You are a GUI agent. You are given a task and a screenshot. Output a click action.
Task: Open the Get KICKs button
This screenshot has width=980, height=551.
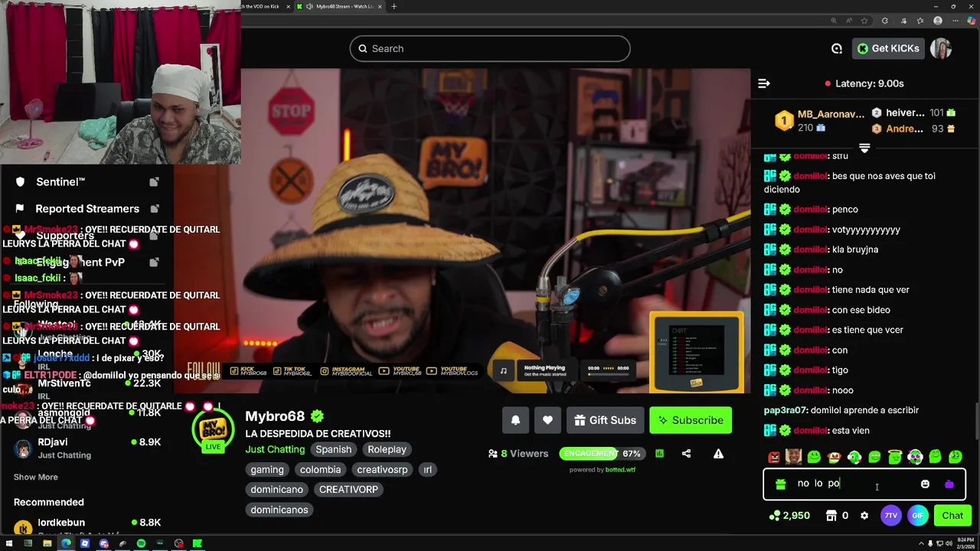coord(888,48)
